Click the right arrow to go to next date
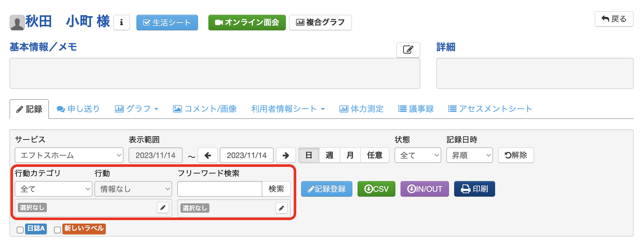This screenshot has height=247, width=644. pos(286,155)
